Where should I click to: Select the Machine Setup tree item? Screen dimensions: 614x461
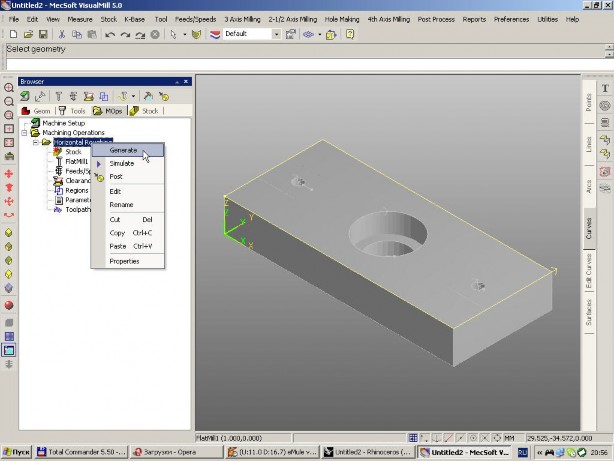click(x=63, y=123)
